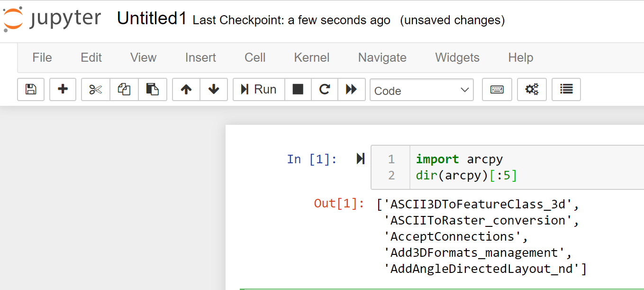Restart the kernel circular arrow icon
Screen dimensions: 644x290
click(x=325, y=89)
